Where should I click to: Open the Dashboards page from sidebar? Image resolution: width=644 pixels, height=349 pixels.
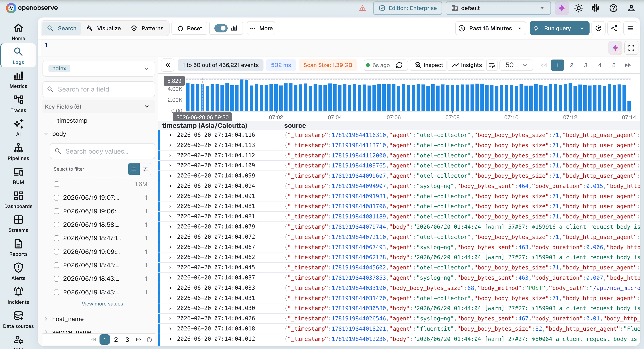(18, 200)
